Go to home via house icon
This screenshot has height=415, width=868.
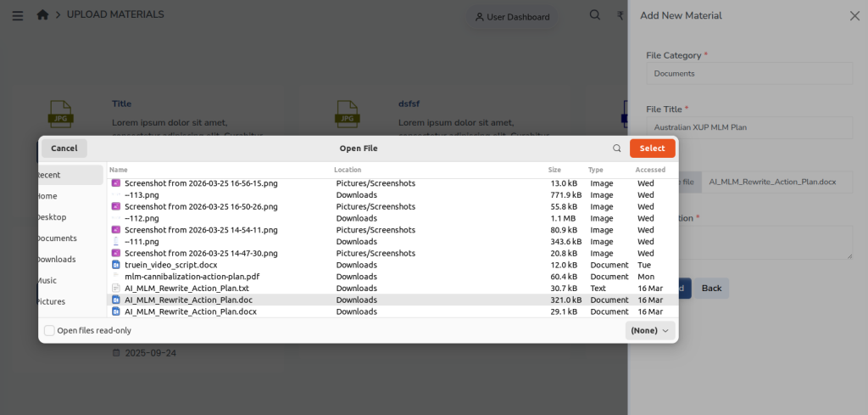click(x=42, y=15)
